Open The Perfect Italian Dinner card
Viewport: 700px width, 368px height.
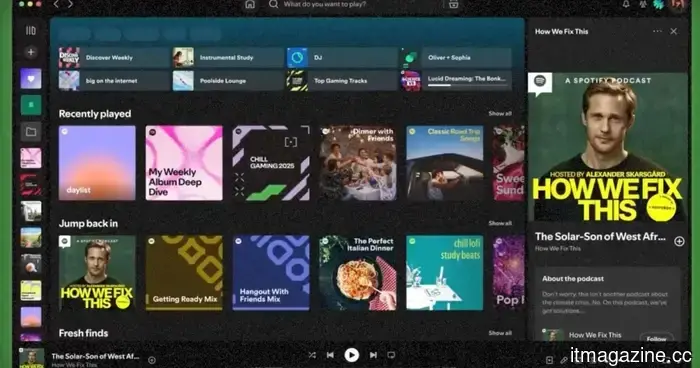tap(358, 273)
